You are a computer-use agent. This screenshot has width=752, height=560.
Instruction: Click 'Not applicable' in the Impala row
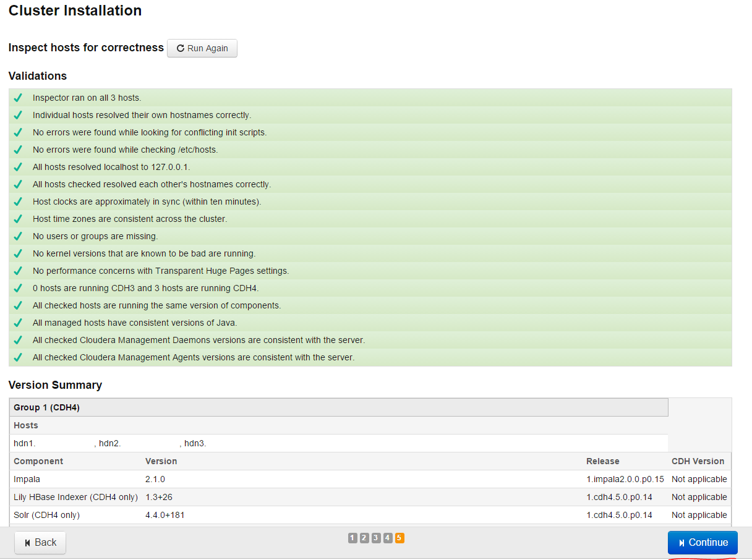699,479
